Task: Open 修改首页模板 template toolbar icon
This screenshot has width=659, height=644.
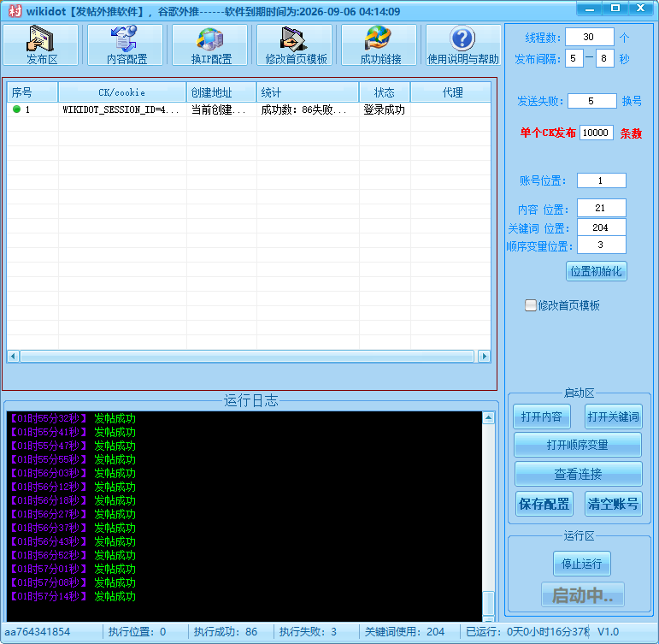Action: pos(295,44)
